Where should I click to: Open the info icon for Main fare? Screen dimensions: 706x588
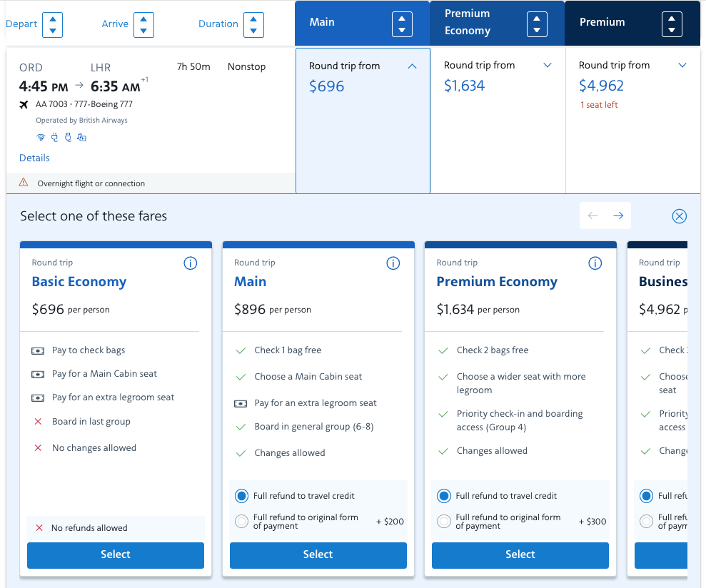tap(393, 263)
